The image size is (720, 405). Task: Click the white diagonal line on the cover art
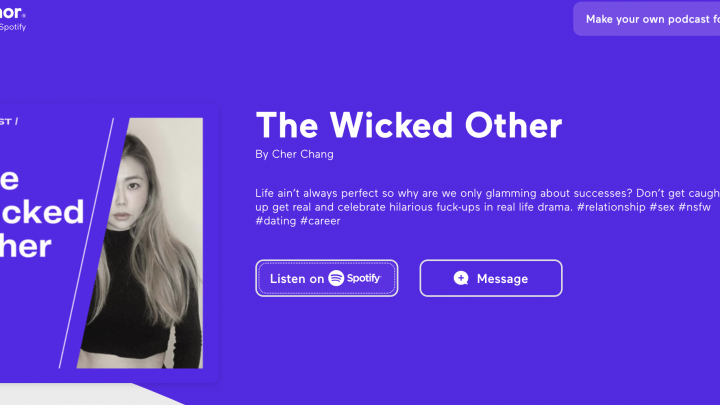pos(86,243)
